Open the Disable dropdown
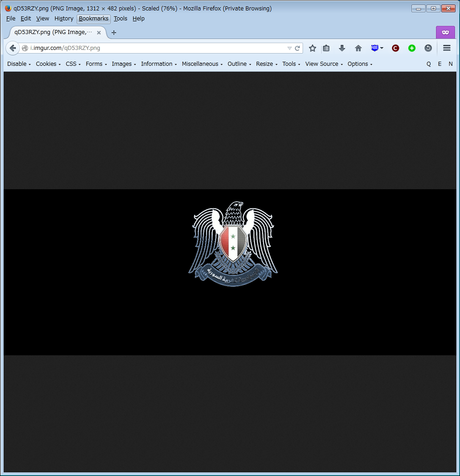Viewport: 460px width, 476px height. (x=19, y=64)
